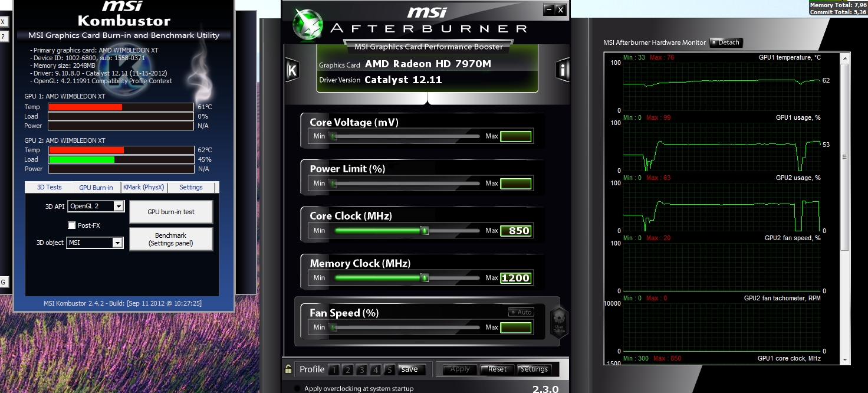Click the GPU2 fan speed graph
This screenshot has height=393, width=868.
722,267
